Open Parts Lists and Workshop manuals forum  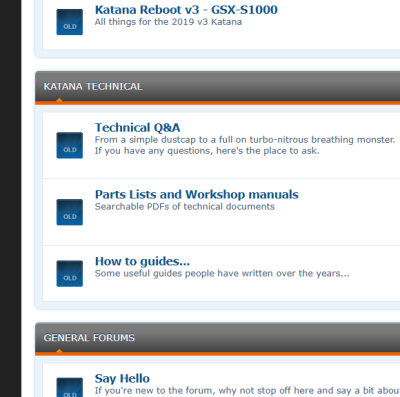point(197,194)
